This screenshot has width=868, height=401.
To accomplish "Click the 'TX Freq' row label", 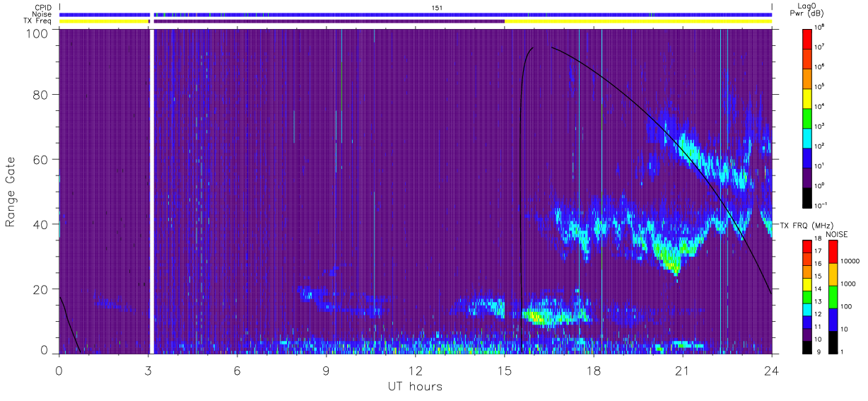I will click(x=38, y=21).
